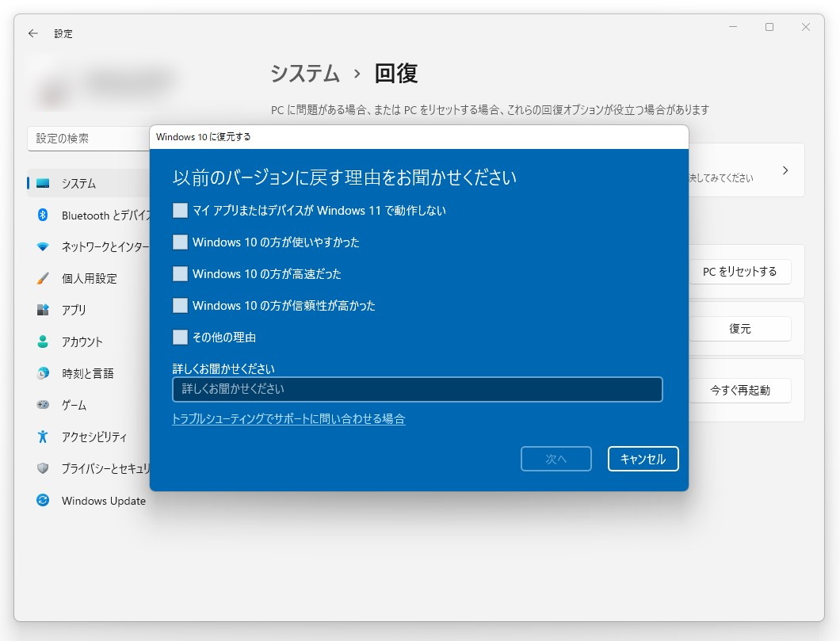Open ゲーム settings from the sidebar
Screen dimensions: 840x641
point(43,405)
